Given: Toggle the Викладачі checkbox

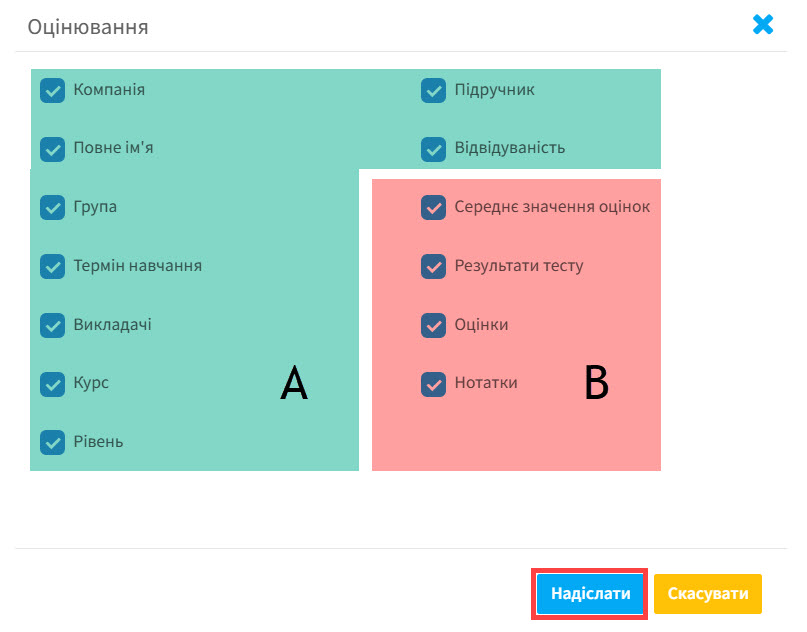Looking at the screenshot, I should pos(52,325).
